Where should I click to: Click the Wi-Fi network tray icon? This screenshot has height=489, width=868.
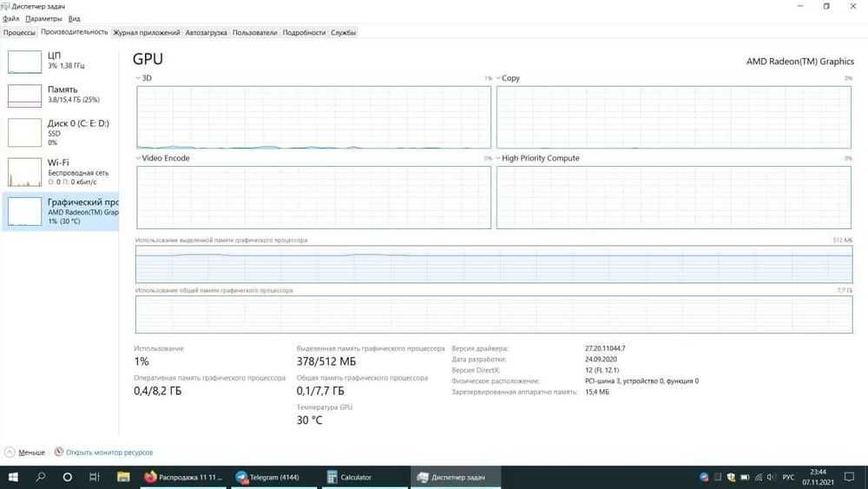pos(759,477)
